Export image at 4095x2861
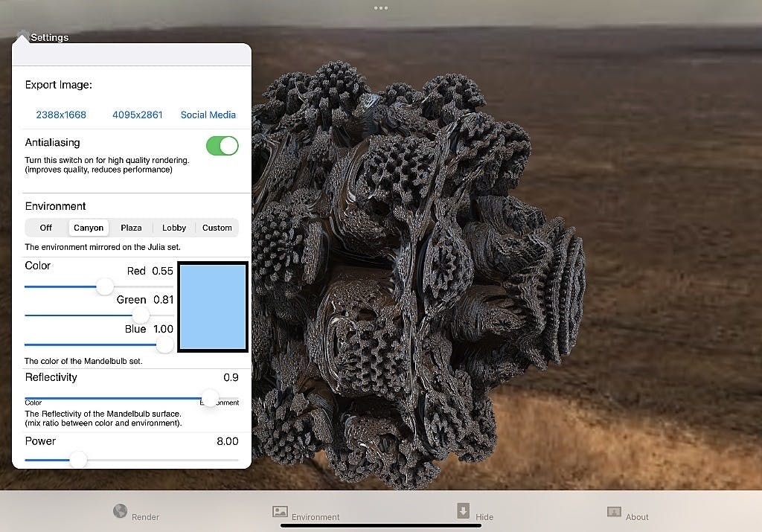 click(x=138, y=115)
